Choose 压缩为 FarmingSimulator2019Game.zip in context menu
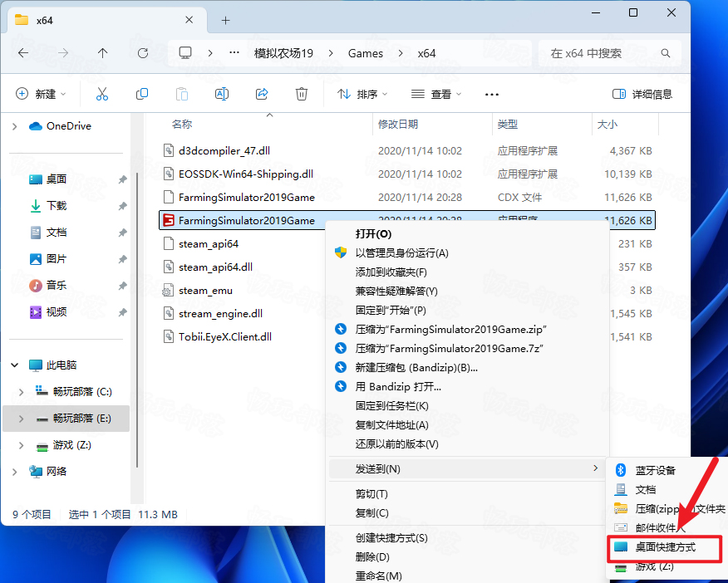728x583 pixels. 450,330
